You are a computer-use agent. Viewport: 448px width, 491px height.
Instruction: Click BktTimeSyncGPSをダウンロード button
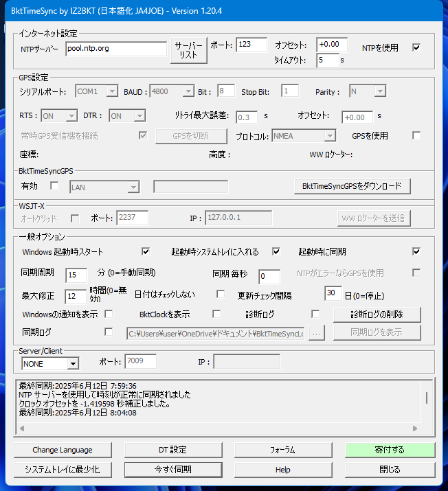tap(352, 186)
